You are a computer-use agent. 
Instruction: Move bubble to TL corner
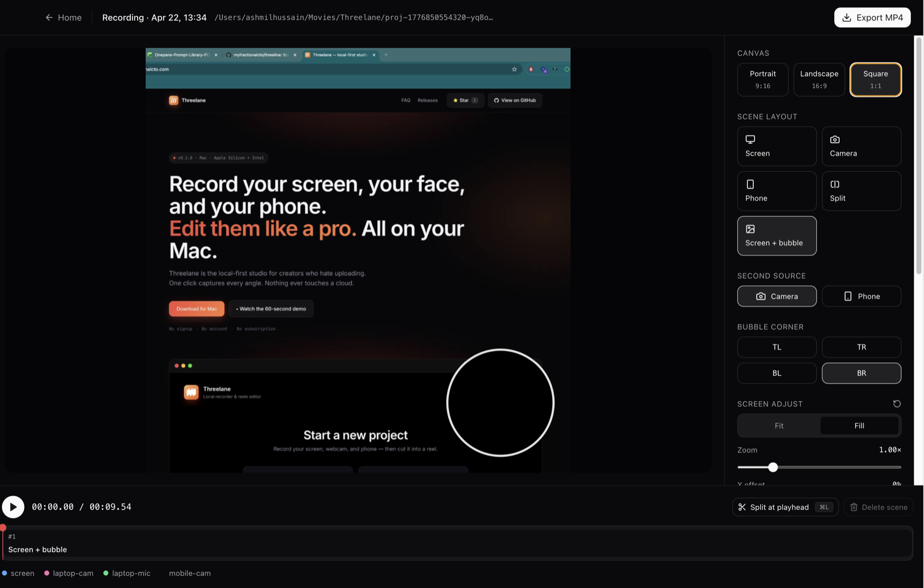coord(776,347)
